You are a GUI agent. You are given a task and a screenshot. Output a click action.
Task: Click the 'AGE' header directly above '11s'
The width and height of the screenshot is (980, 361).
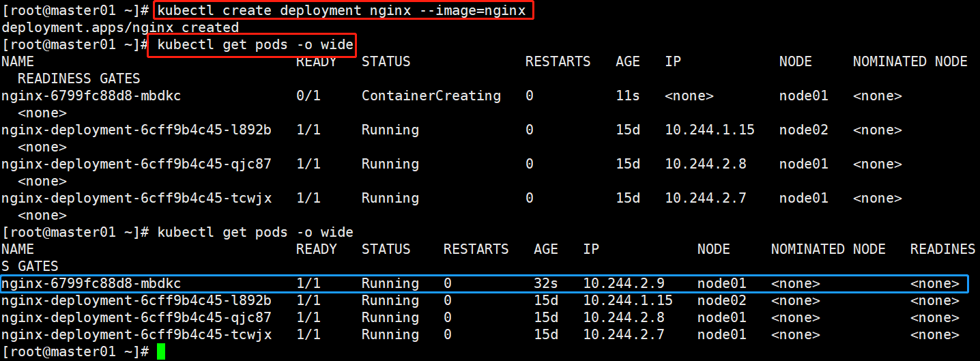[627, 61]
